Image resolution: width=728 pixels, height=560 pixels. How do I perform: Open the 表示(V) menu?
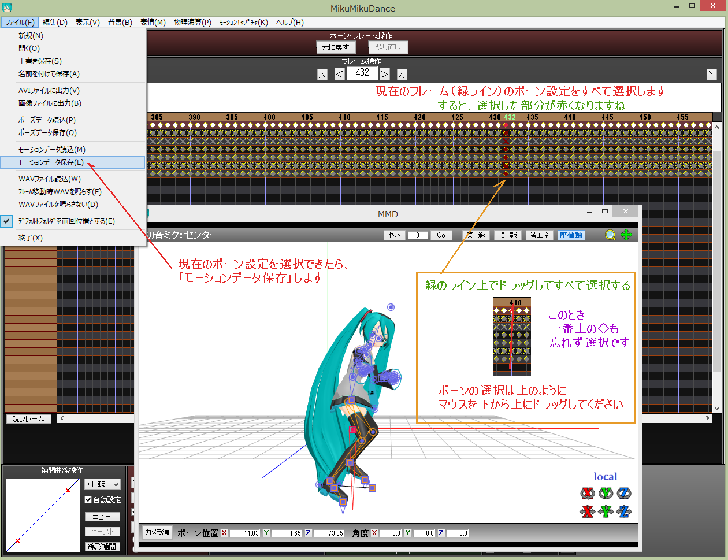pyautogui.click(x=87, y=22)
